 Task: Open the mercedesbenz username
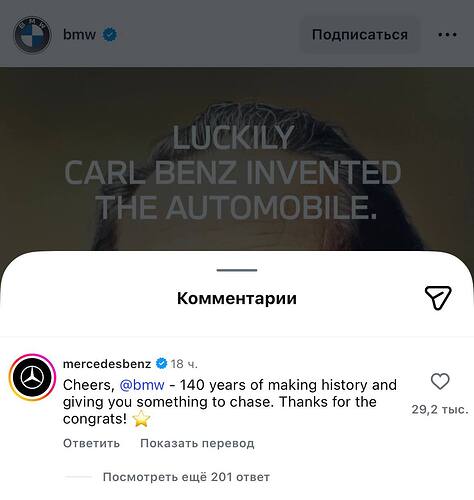(x=107, y=364)
